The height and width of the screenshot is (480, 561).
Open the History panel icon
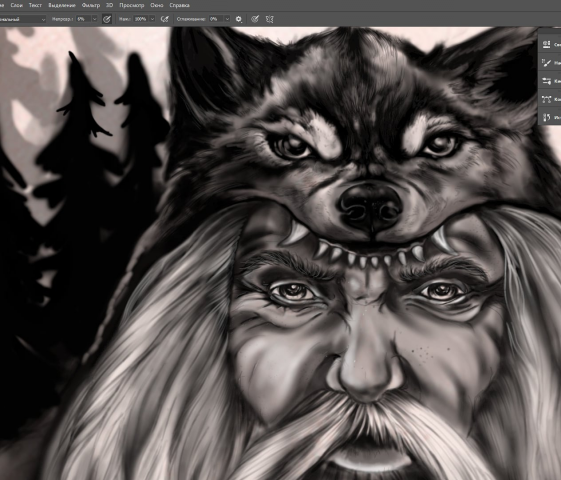tap(546, 117)
